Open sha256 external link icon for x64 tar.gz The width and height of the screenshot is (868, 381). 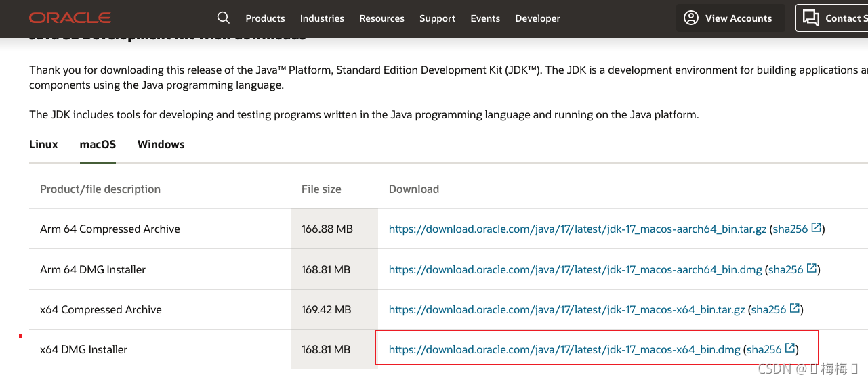click(795, 309)
